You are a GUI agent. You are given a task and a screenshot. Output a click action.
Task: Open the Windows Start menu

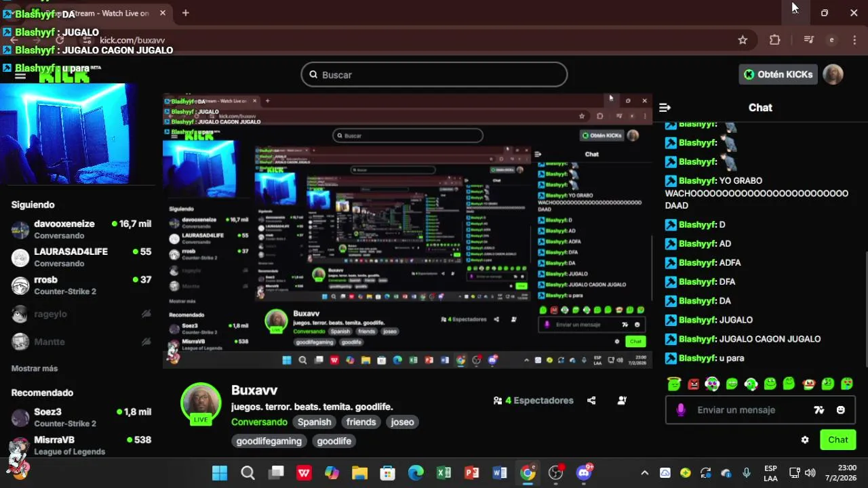(x=220, y=473)
